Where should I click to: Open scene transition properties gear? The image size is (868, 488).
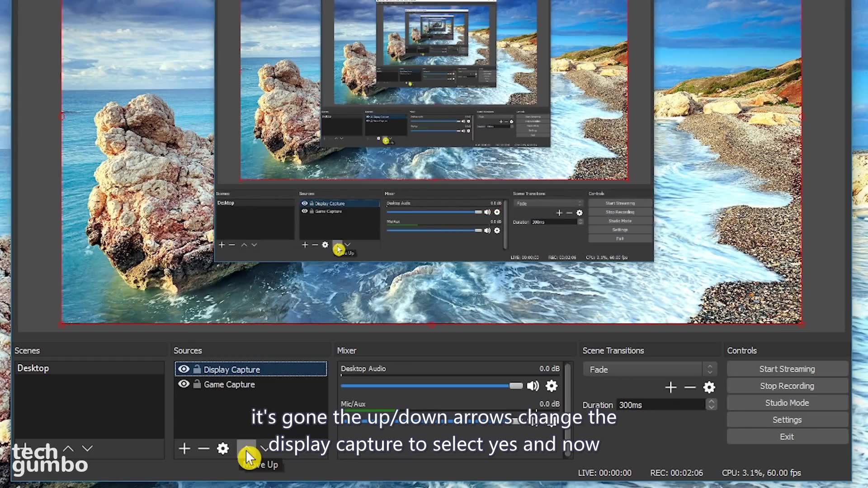(x=709, y=387)
